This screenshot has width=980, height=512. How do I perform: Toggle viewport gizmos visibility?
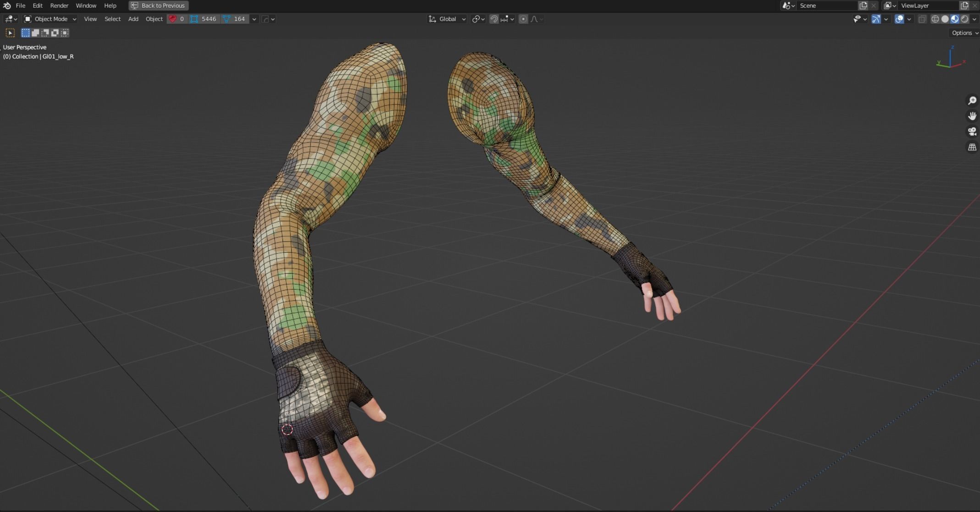tap(876, 19)
